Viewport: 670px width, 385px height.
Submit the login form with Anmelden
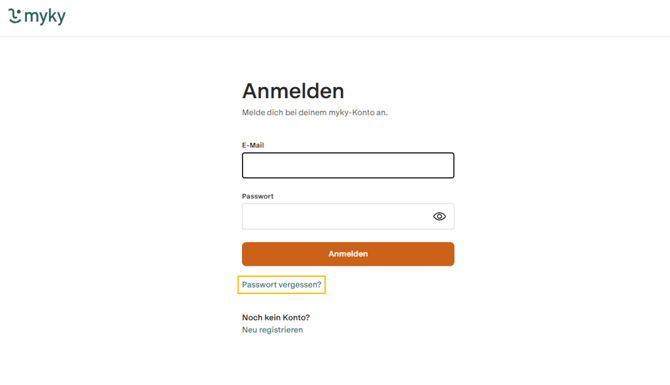[348, 254]
